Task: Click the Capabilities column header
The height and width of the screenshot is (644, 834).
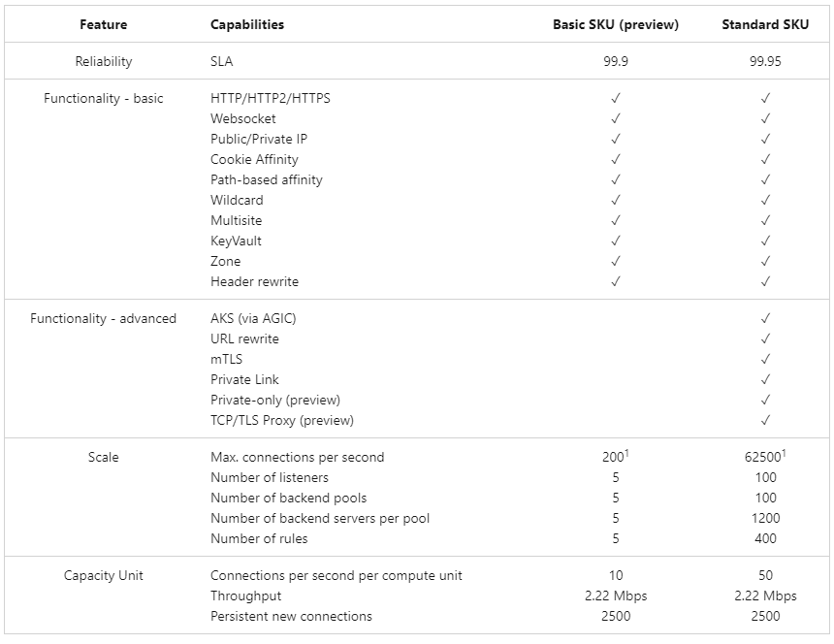Action: pyautogui.click(x=247, y=24)
